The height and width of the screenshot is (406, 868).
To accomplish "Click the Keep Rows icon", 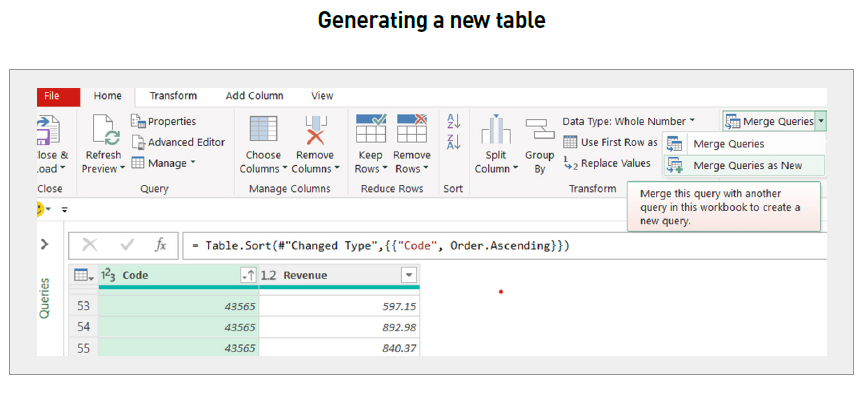I will (371, 129).
